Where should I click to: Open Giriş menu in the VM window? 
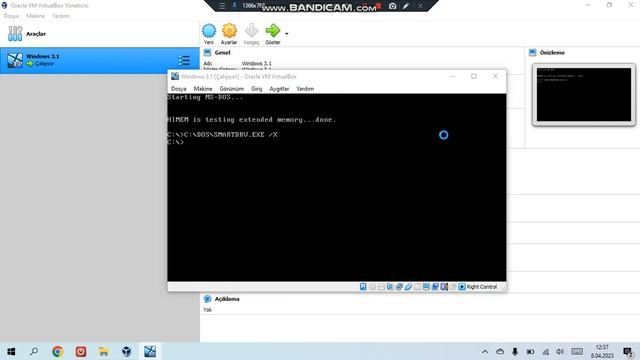(x=256, y=89)
